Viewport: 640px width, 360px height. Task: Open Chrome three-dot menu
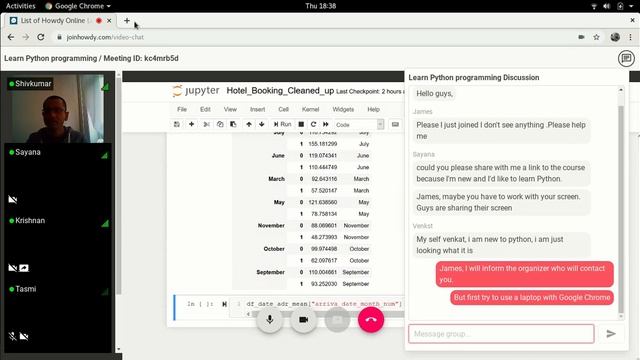(631, 37)
